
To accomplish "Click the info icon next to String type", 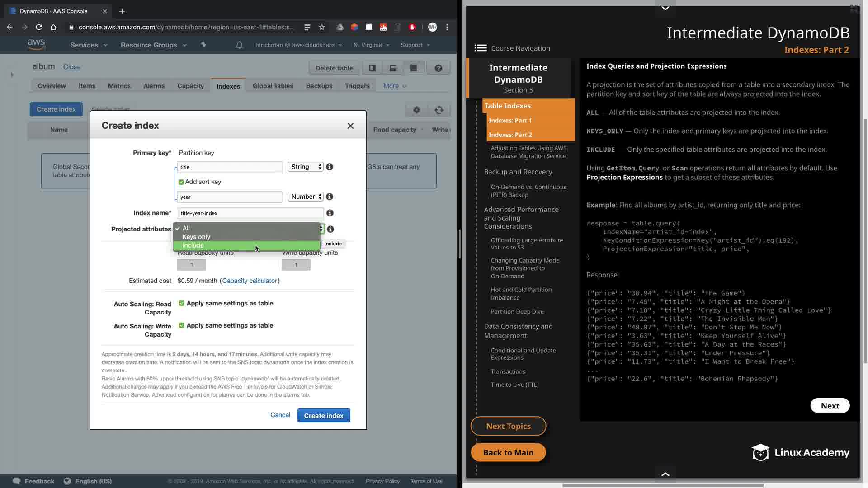I will (x=330, y=167).
